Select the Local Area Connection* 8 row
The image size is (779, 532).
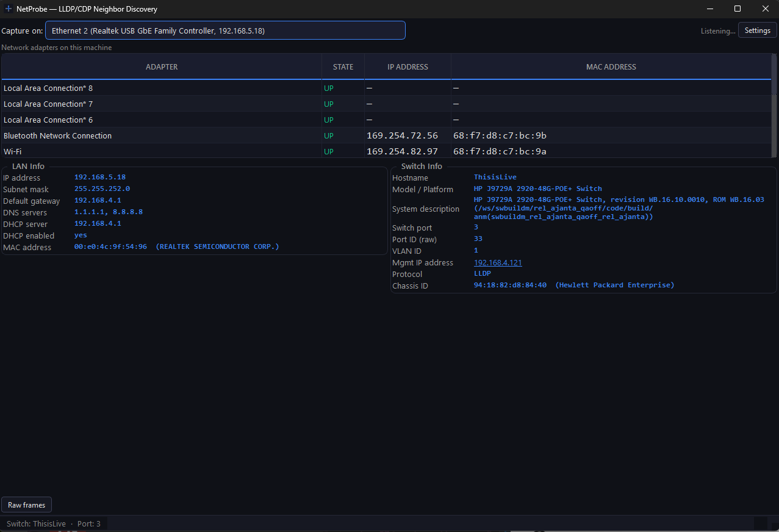pyautogui.click(x=386, y=88)
